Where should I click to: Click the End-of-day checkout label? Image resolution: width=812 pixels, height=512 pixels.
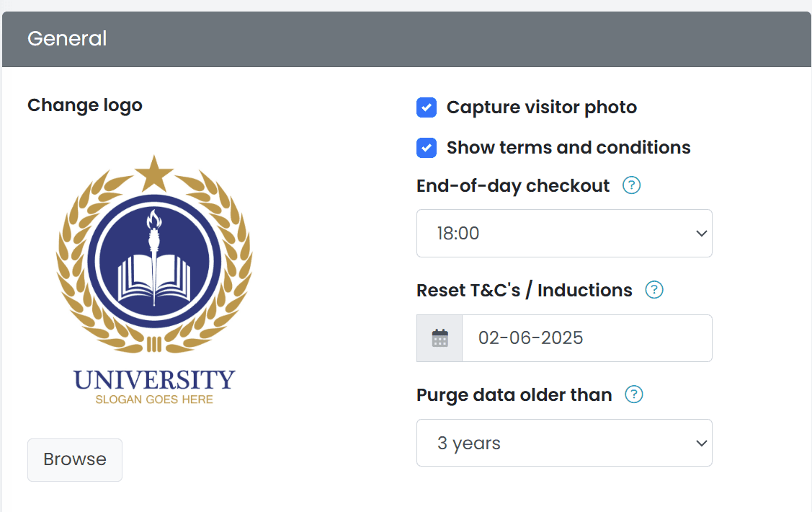pyautogui.click(x=513, y=185)
